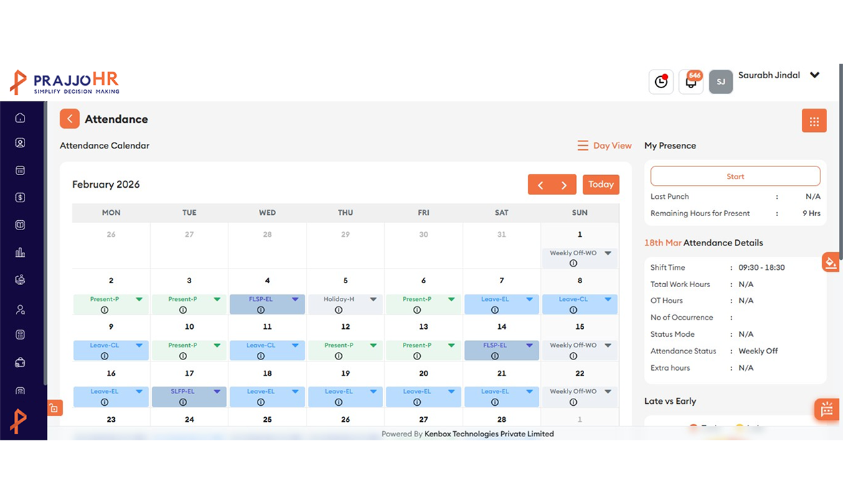Switch to Day View
The image size is (843, 504).
click(605, 146)
